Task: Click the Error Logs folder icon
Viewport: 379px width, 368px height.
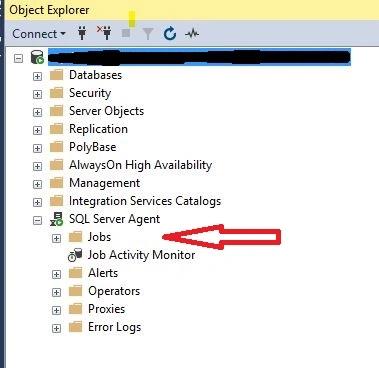Action: pos(75,327)
